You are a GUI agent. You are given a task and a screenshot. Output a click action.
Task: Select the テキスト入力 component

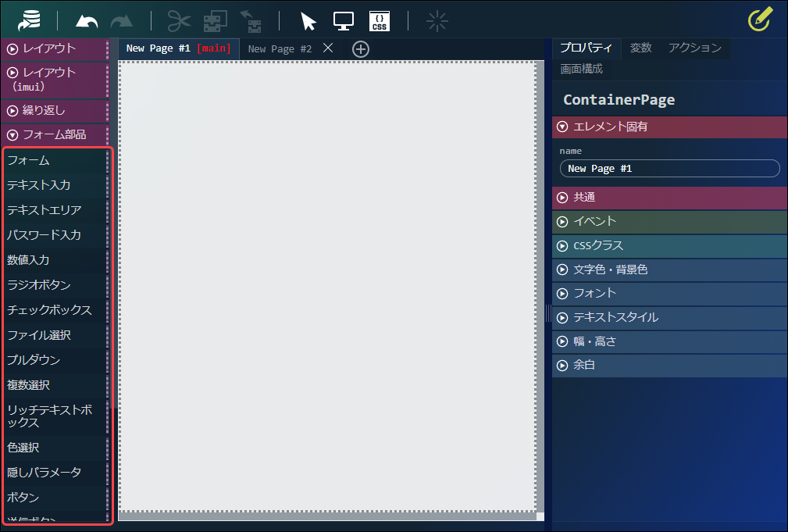coord(55,186)
